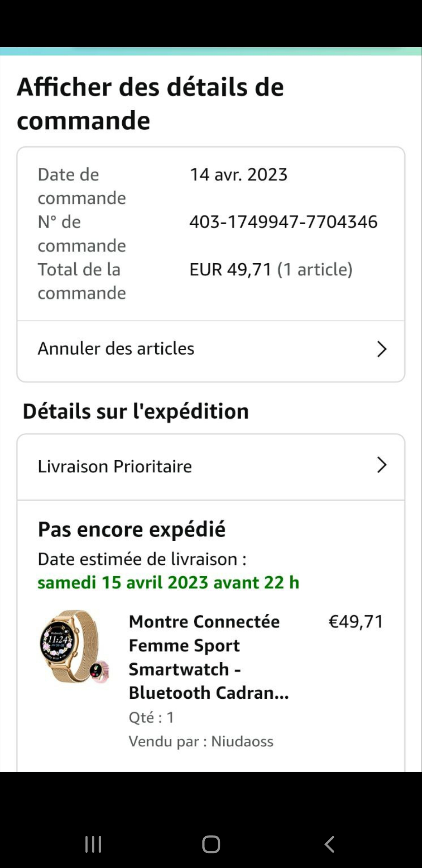Tap the order total EUR 49,71
Image resolution: width=422 pixels, height=868 pixels.
(x=230, y=269)
